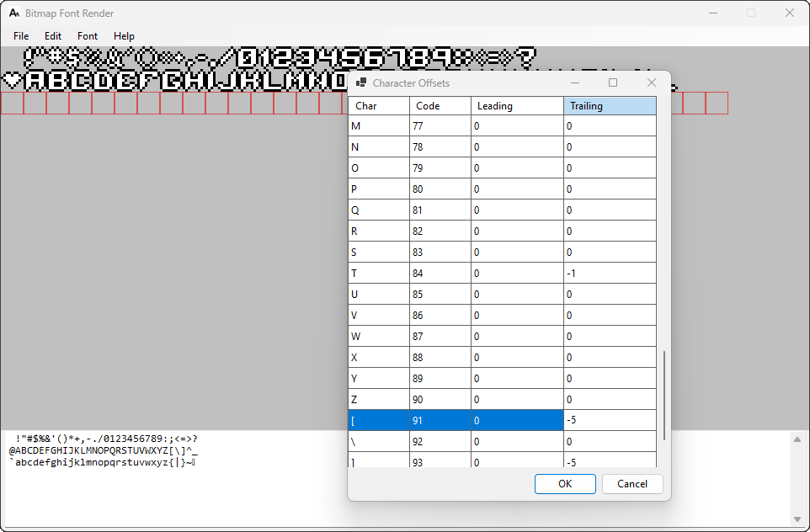The height and width of the screenshot is (532, 810).
Task: Select the row for character S
Action: pyautogui.click(x=503, y=252)
